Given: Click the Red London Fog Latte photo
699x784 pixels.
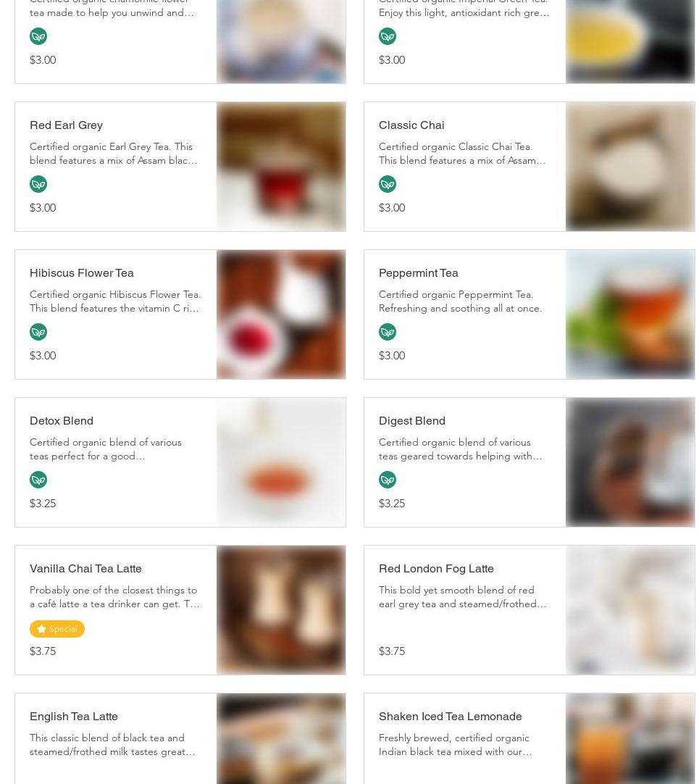Looking at the screenshot, I should tap(630, 610).
